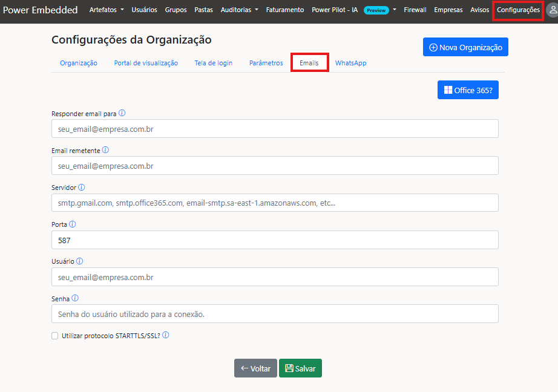Click info icon after STARTTLS/SSL label
This screenshot has height=392, width=558.
(166, 335)
